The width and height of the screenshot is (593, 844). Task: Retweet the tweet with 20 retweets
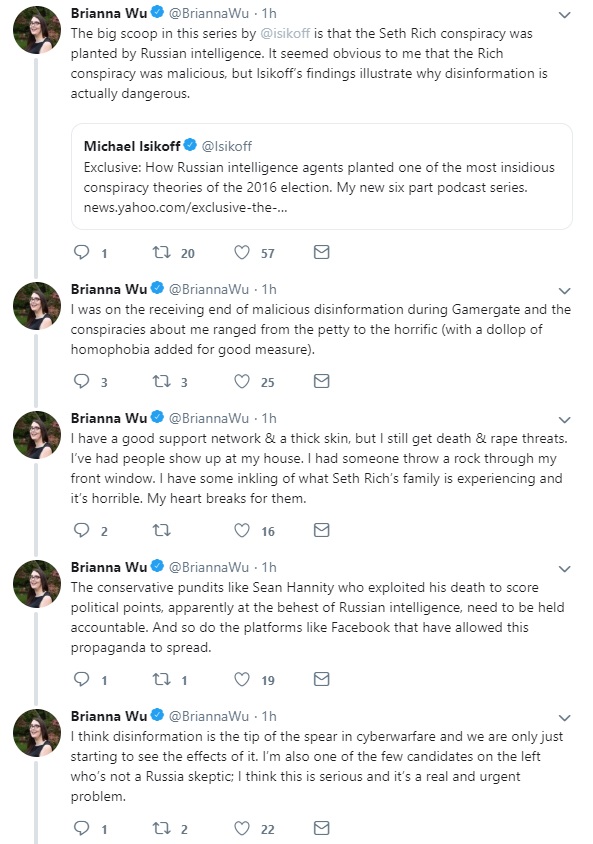tap(161, 252)
